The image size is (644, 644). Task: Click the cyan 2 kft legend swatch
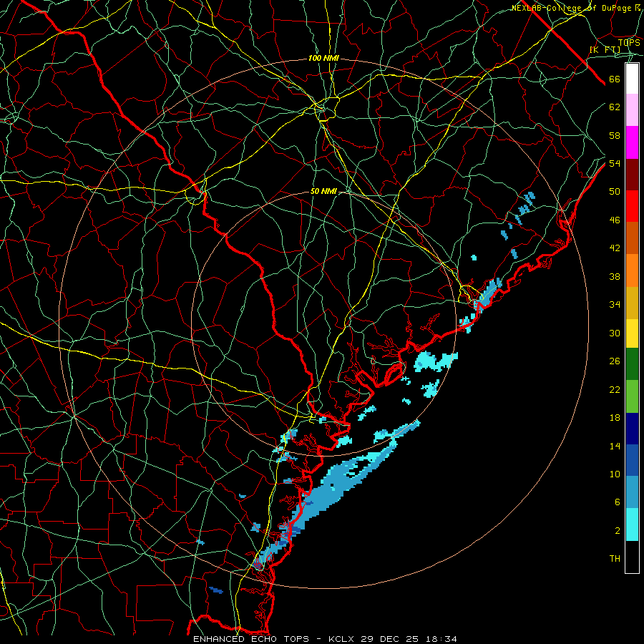pos(632,524)
